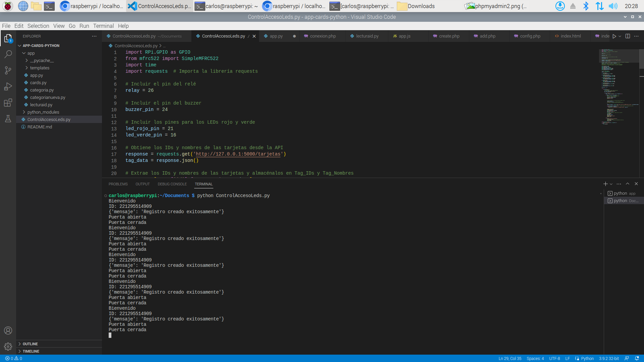
Task: Switch to the PROBLEMS panel tab
Action: click(x=118, y=184)
